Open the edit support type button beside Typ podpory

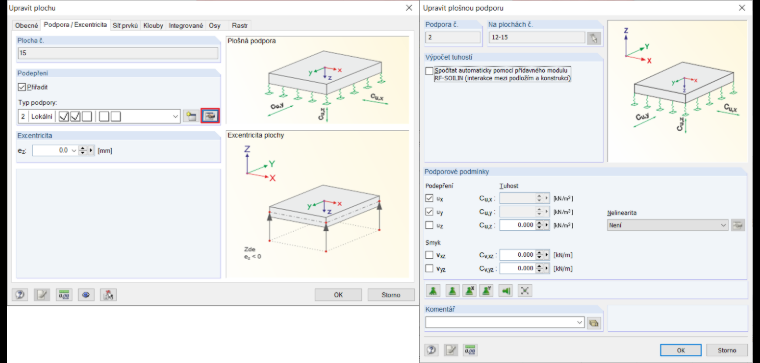coord(210,116)
